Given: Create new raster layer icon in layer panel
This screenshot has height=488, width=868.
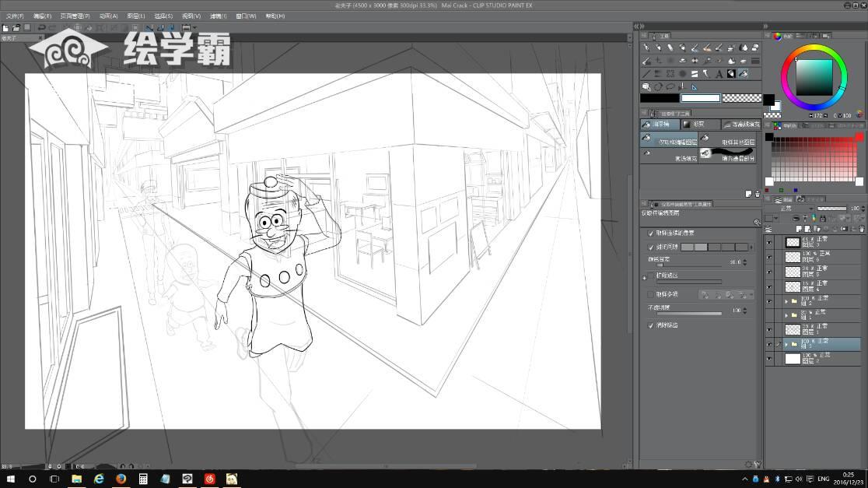Looking at the screenshot, I should (x=799, y=229).
